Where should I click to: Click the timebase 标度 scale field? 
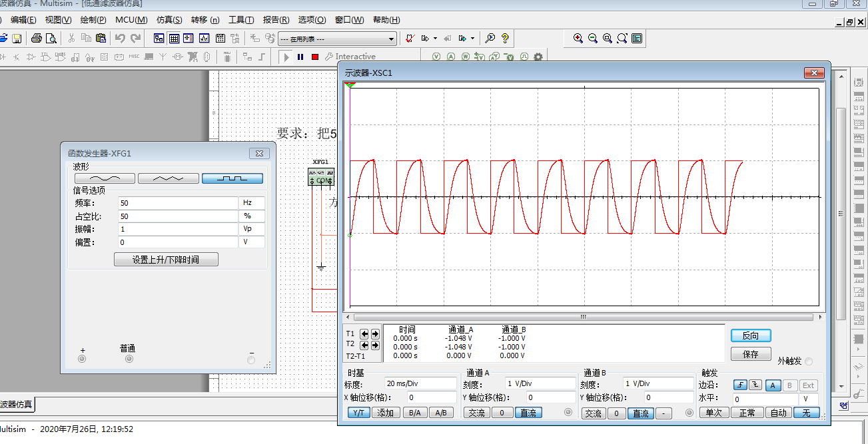pyautogui.click(x=420, y=383)
